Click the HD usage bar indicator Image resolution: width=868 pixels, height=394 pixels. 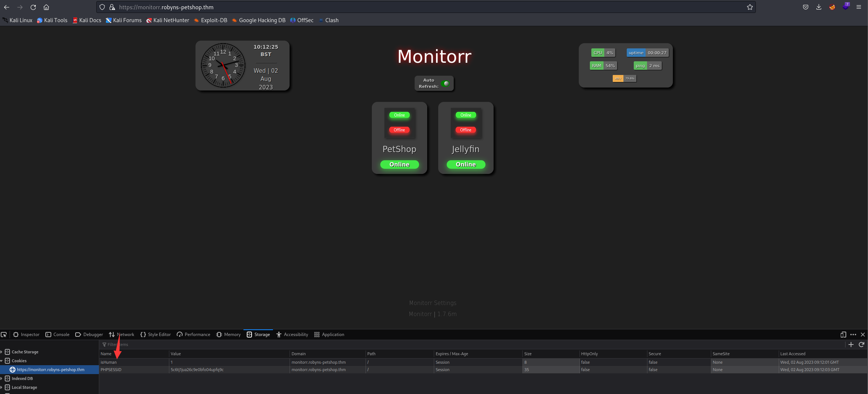pos(624,78)
